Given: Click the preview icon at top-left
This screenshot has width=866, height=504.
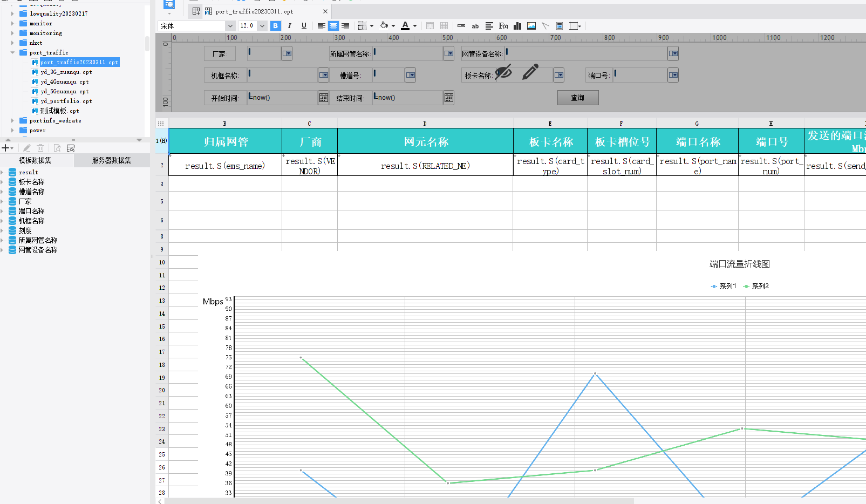Looking at the screenshot, I should coord(169,5).
